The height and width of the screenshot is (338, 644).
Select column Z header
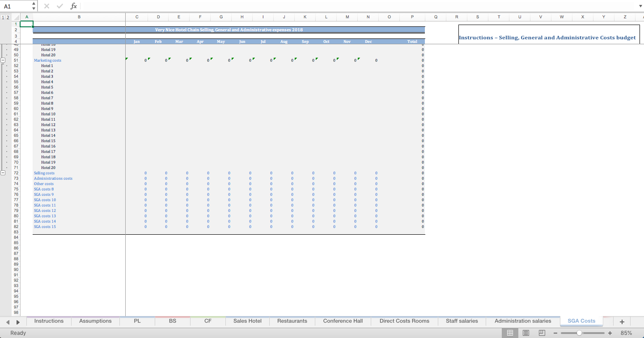coord(624,17)
